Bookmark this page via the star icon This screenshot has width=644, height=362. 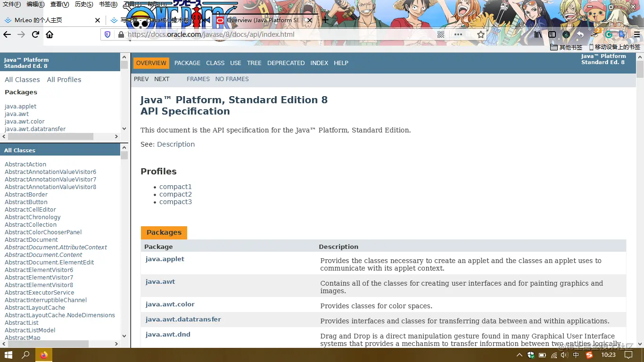point(480,34)
